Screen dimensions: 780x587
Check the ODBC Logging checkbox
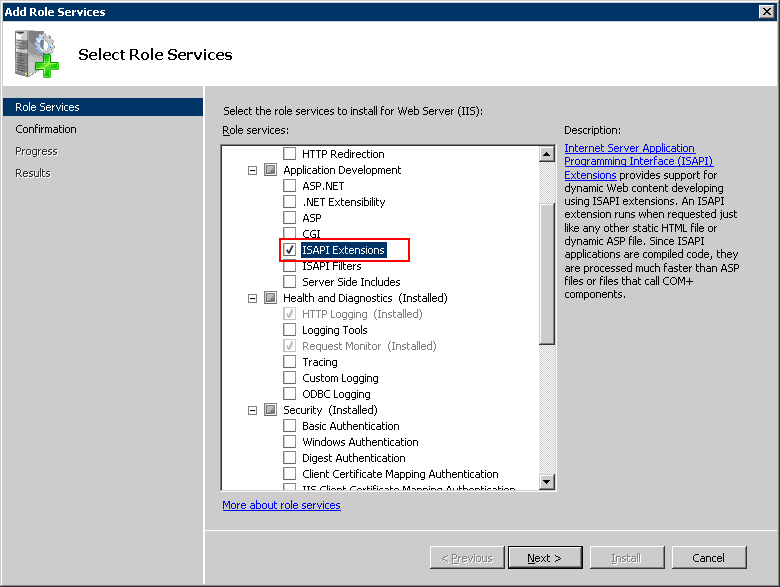[x=290, y=393]
